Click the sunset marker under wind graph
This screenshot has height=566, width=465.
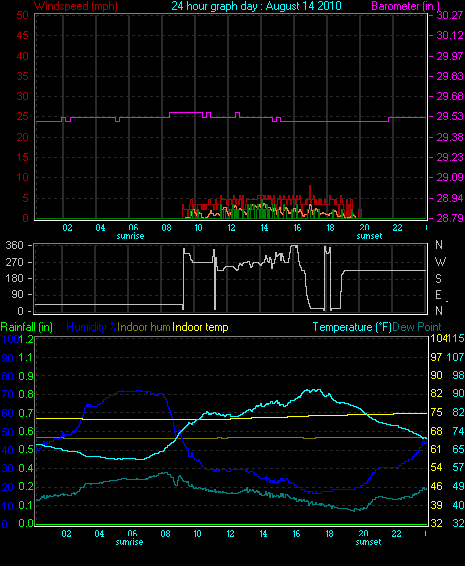[369, 236]
